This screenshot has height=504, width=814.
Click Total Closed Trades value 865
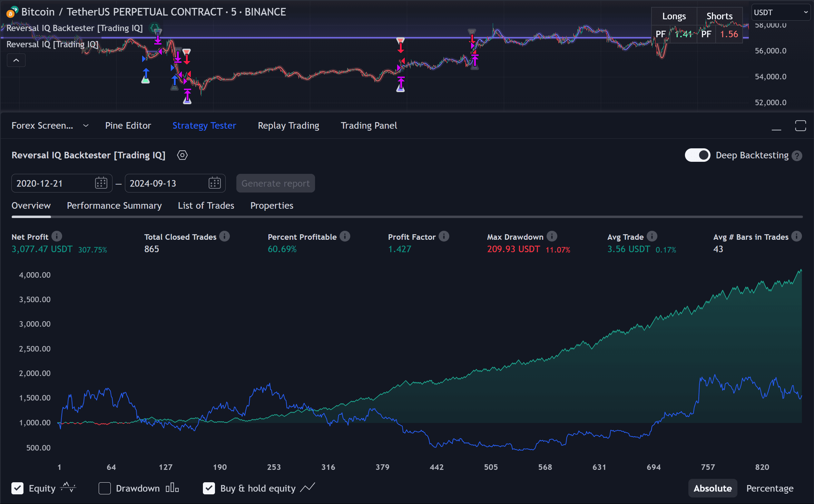[151, 249]
